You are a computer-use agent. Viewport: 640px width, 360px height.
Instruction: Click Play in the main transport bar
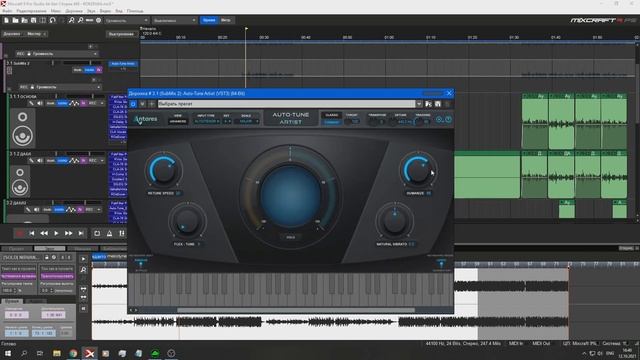56,233
